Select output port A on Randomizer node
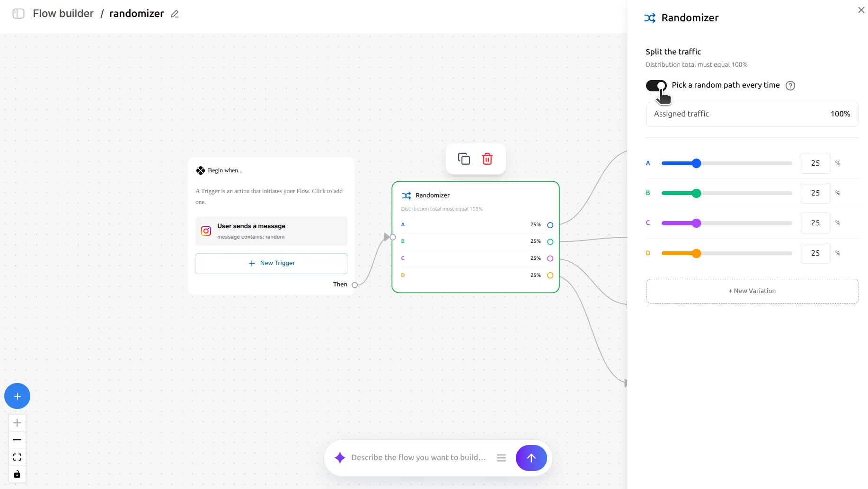This screenshot has height=489, width=868. (550, 225)
